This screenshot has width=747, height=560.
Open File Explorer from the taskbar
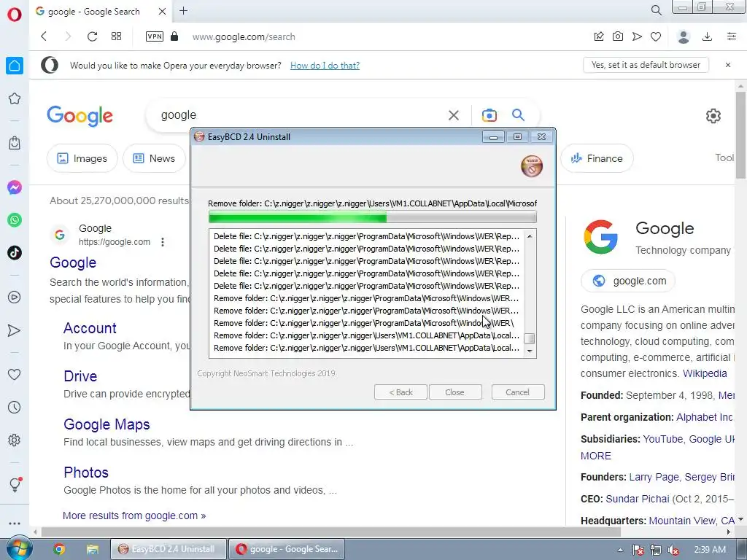pyautogui.click(x=93, y=550)
